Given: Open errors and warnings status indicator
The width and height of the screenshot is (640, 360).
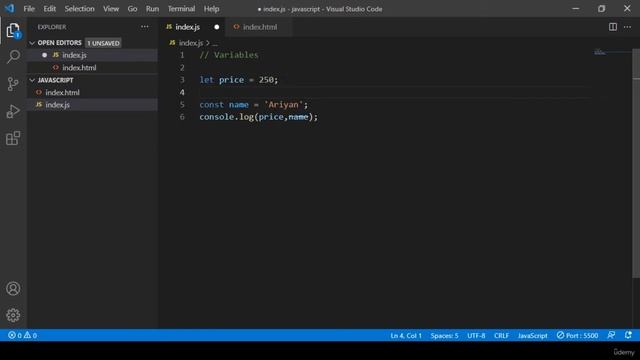Looking at the screenshot, I should click(22, 335).
